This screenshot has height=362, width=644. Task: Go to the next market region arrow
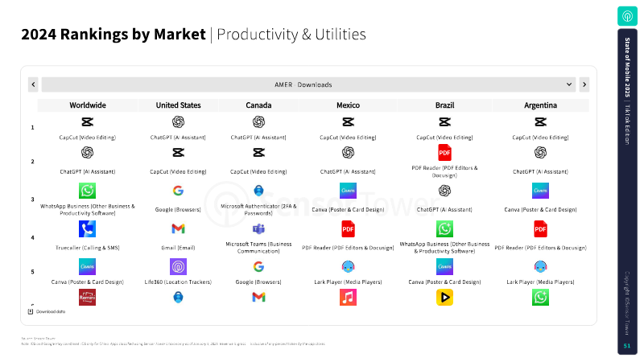584,84
